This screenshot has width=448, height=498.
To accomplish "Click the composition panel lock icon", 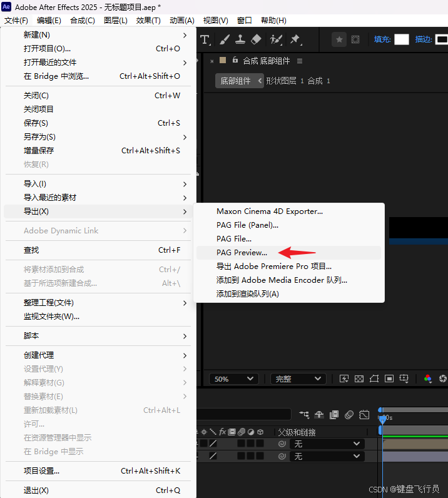I will (x=235, y=60).
